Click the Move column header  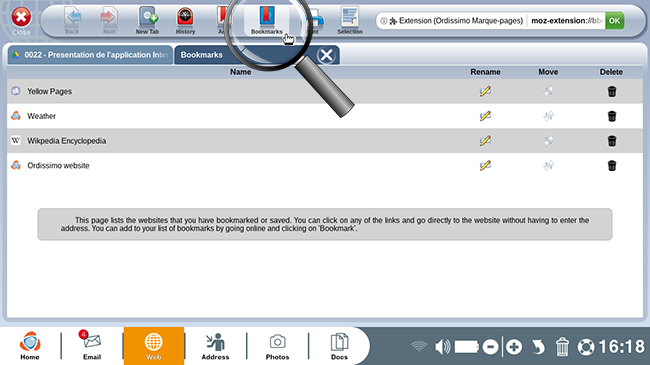[x=548, y=72]
